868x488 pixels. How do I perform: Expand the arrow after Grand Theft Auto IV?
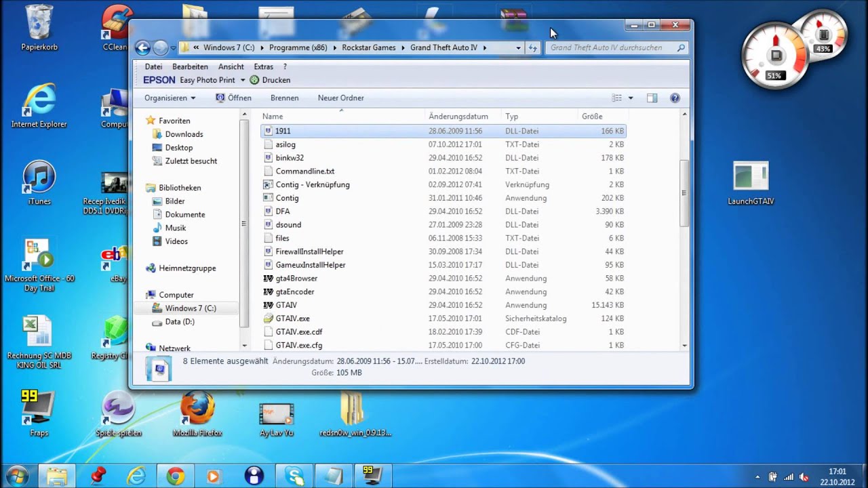click(485, 48)
